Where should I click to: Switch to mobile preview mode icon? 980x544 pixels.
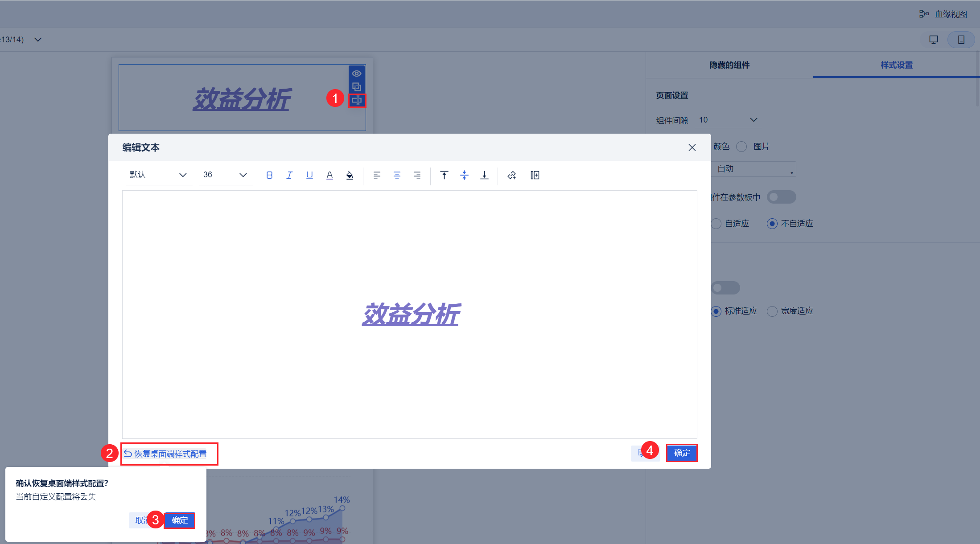click(x=961, y=39)
